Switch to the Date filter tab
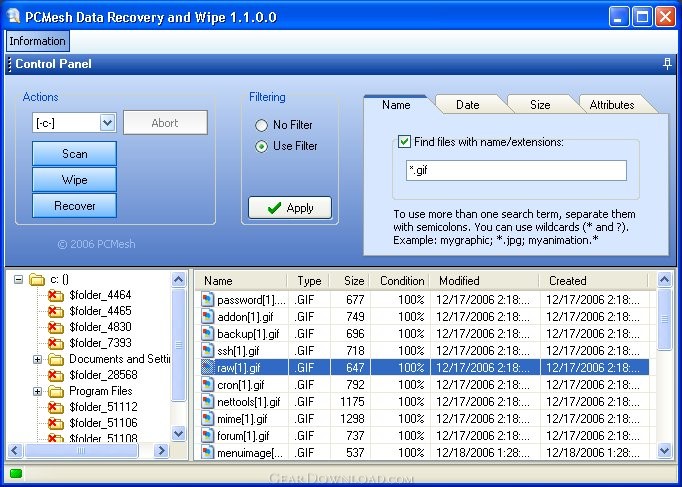This screenshot has height=487, width=682. (467, 104)
